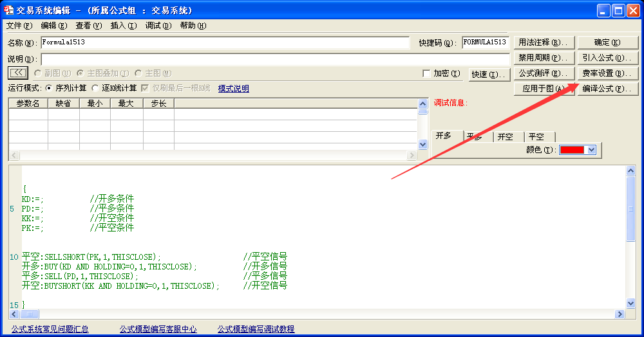Click code editor scroll up arrow

pyautogui.click(x=631, y=171)
